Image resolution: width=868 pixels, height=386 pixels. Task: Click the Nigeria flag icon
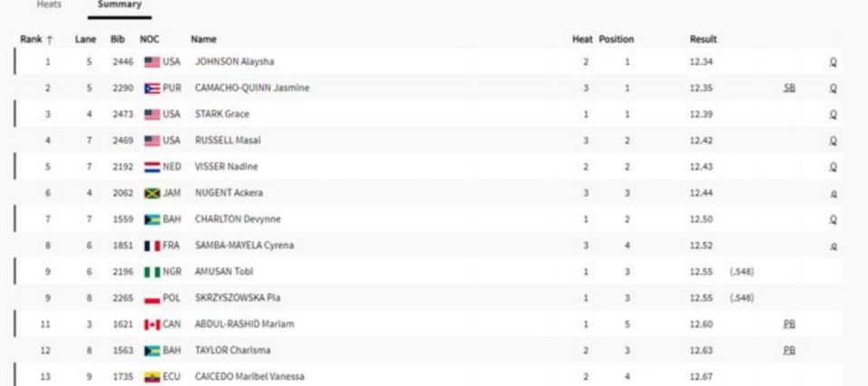tap(152, 272)
